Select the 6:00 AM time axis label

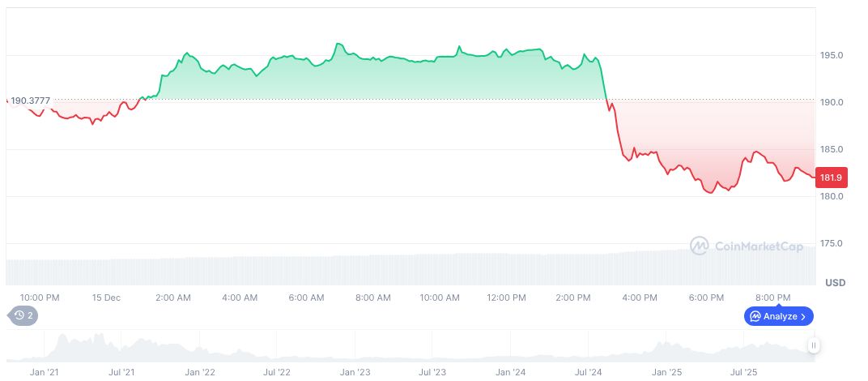pos(306,298)
